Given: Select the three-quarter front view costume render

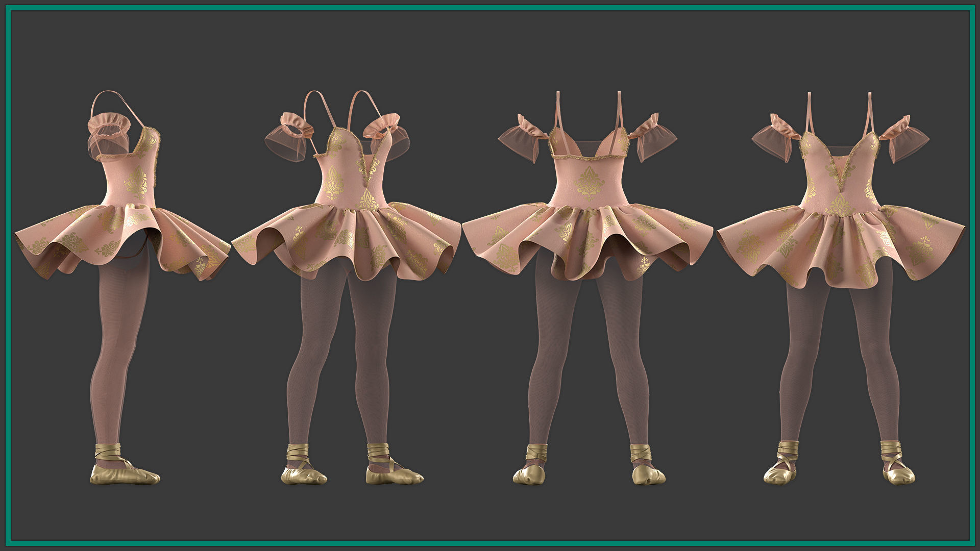Looking at the screenshot, I should pos(346,288).
